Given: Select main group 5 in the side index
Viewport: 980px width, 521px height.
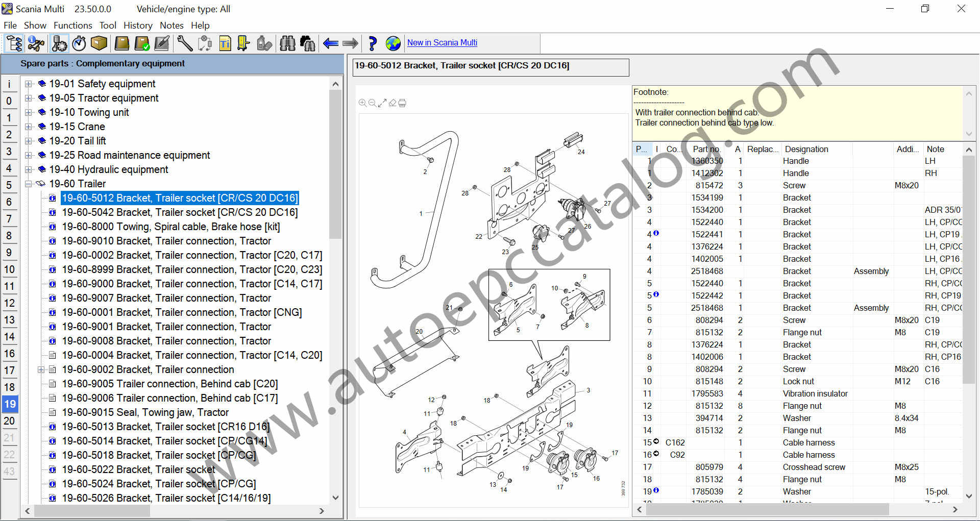Looking at the screenshot, I should coord(9,185).
